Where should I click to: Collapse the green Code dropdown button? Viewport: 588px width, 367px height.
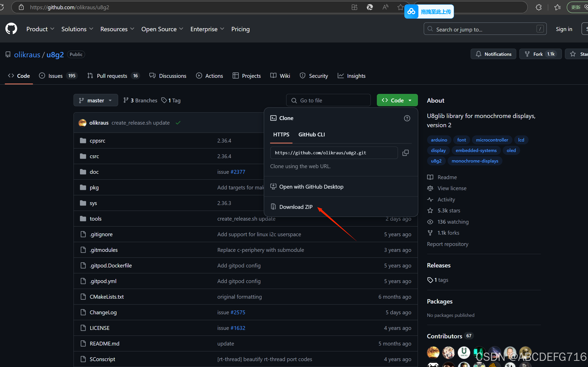[x=397, y=100]
